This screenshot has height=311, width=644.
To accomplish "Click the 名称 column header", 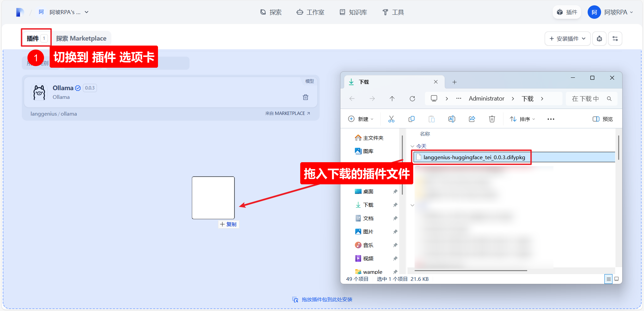I will [425, 134].
